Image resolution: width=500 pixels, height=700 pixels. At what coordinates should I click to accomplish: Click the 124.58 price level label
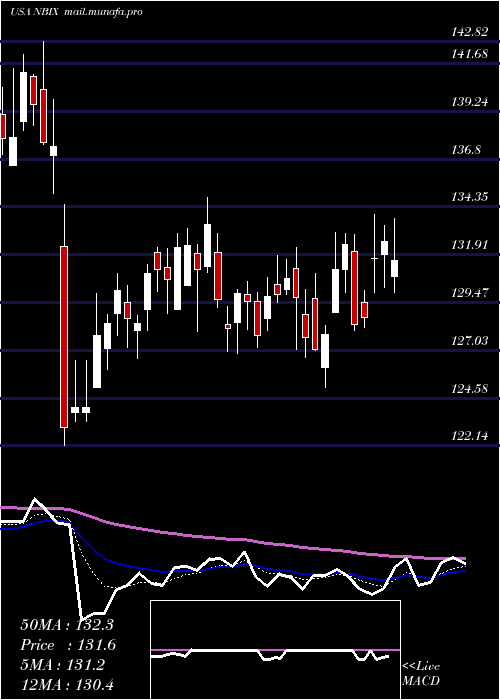468,389
